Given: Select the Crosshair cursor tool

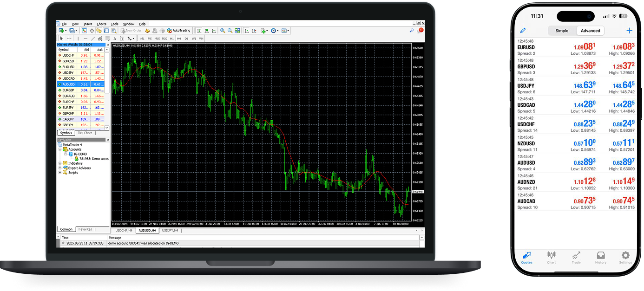Looking at the screenshot, I should click(69, 39).
